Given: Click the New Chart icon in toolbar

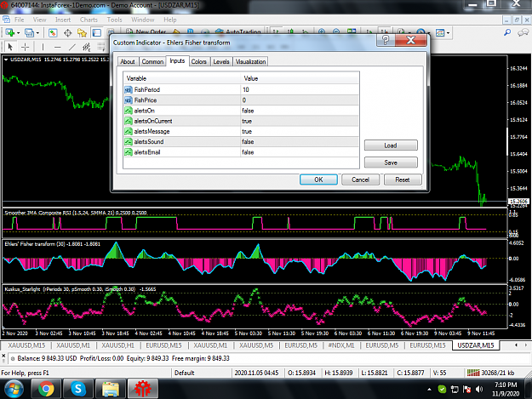Looking at the screenshot, I should 9,33.
